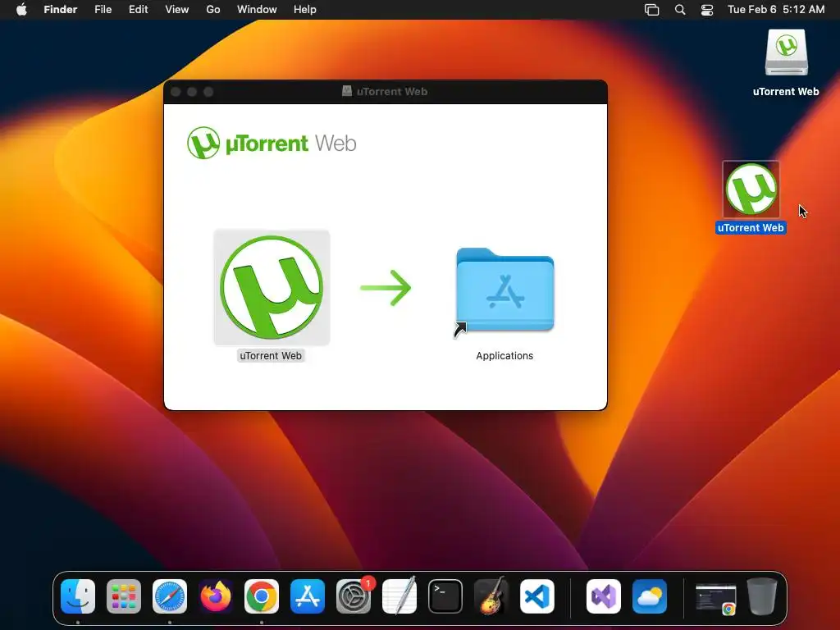Minimize the uTorrent Web installer window
This screenshot has width=840, height=630.
[x=192, y=92]
